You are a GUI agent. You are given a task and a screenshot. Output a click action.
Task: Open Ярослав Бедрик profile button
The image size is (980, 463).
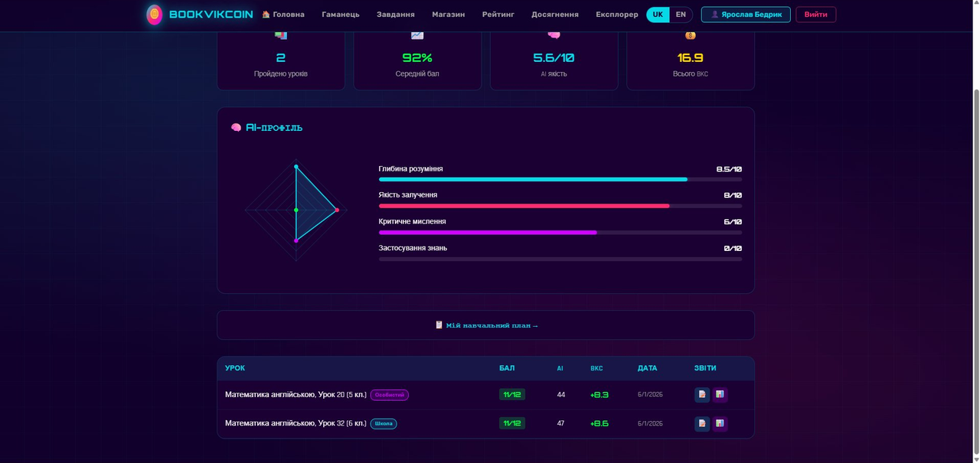coord(746,15)
